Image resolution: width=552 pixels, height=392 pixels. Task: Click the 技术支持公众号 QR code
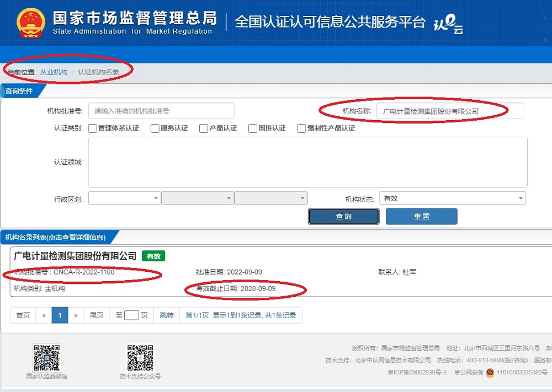[140, 358]
